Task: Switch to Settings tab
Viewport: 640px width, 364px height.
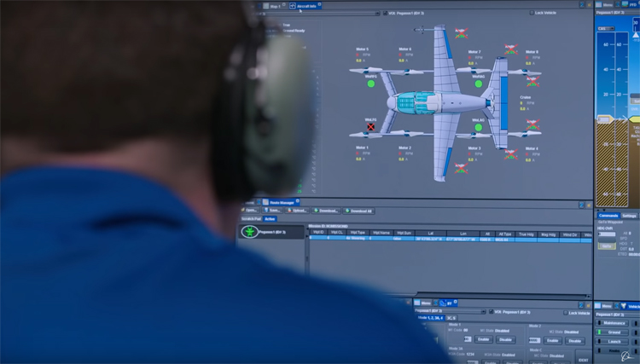Action: (x=629, y=216)
